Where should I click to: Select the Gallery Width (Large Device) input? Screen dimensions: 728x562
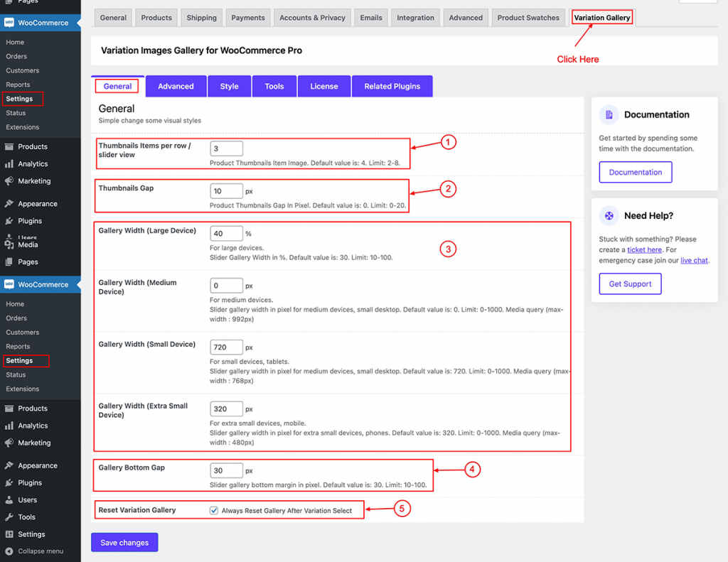pos(226,234)
